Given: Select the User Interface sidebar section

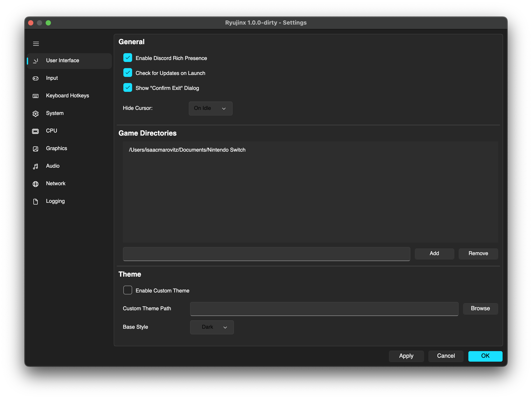Looking at the screenshot, I should (x=62, y=60).
